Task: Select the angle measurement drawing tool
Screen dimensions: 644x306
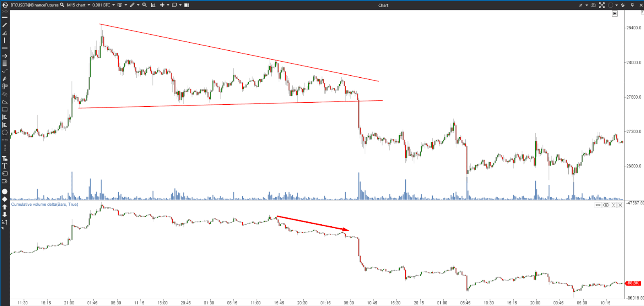Action: coord(5,33)
